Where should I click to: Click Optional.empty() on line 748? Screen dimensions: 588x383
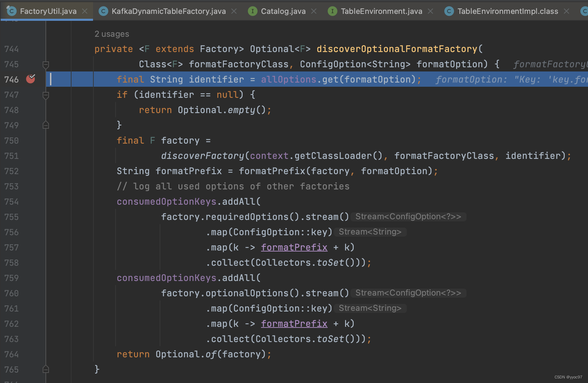coord(222,110)
